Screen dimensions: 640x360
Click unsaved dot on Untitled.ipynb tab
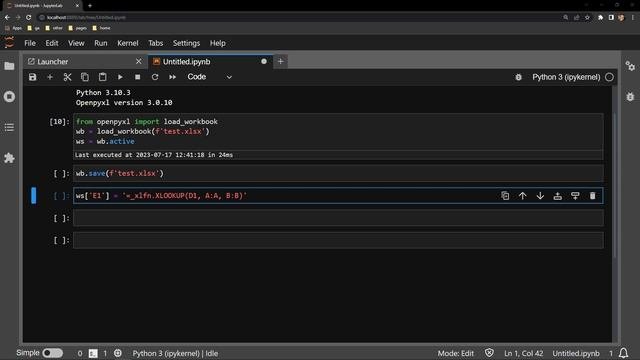264,61
